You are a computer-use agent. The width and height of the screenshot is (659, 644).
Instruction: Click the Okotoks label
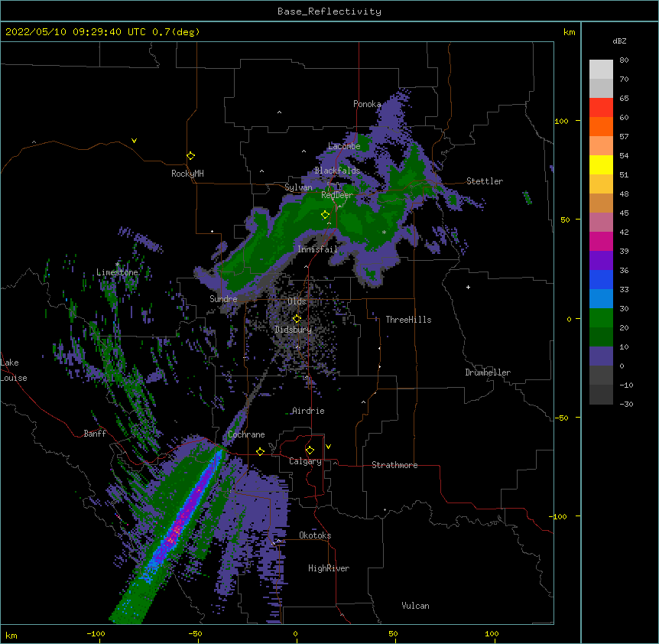[x=315, y=535]
